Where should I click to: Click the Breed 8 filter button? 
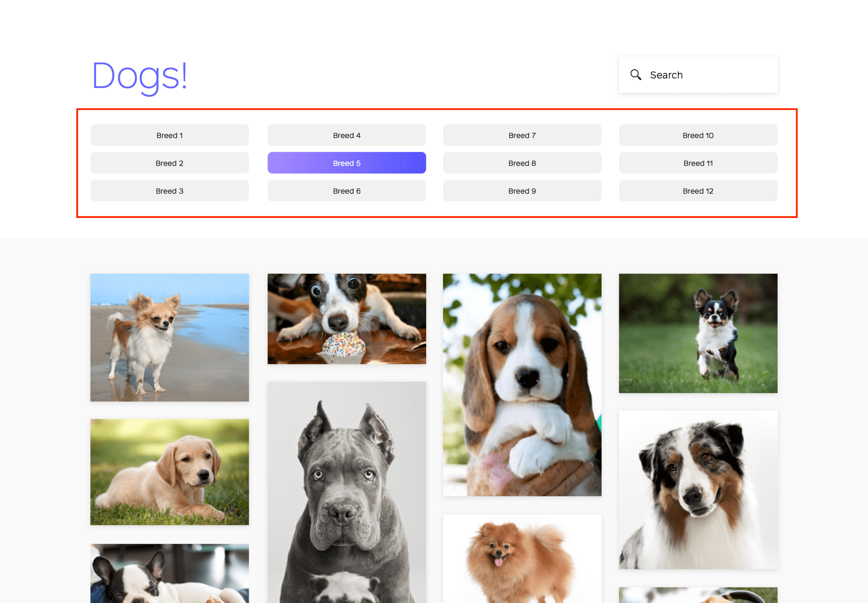point(522,163)
